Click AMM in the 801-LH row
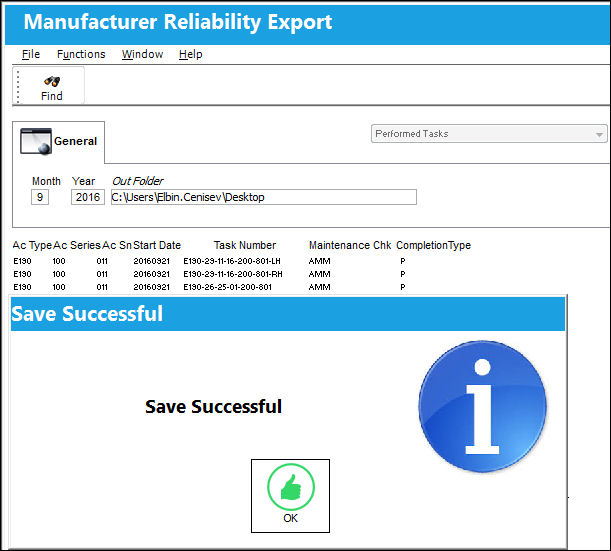This screenshot has height=551, width=611. pyautogui.click(x=320, y=261)
